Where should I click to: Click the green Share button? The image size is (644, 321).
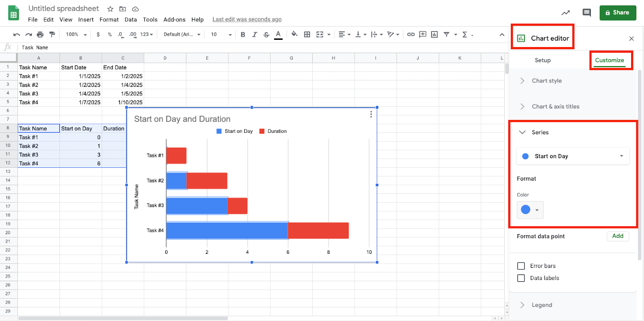click(x=617, y=13)
